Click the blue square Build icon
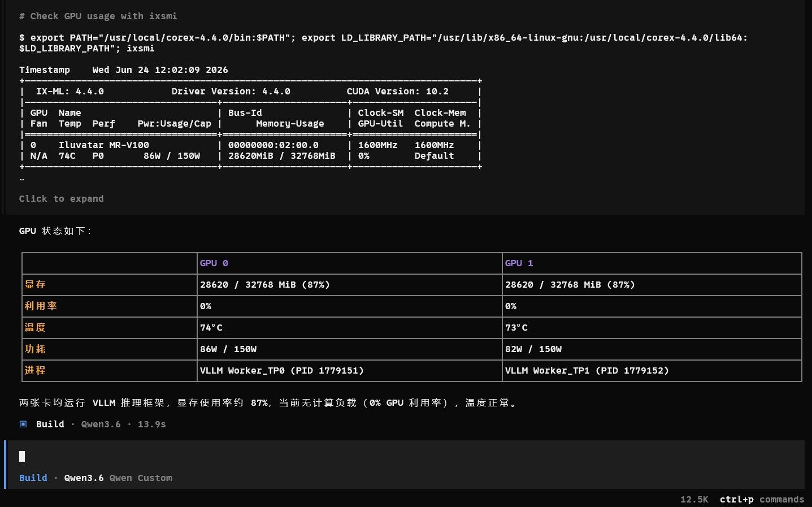The width and height of the screenshot is (812, 507). [x=23, y=424]
